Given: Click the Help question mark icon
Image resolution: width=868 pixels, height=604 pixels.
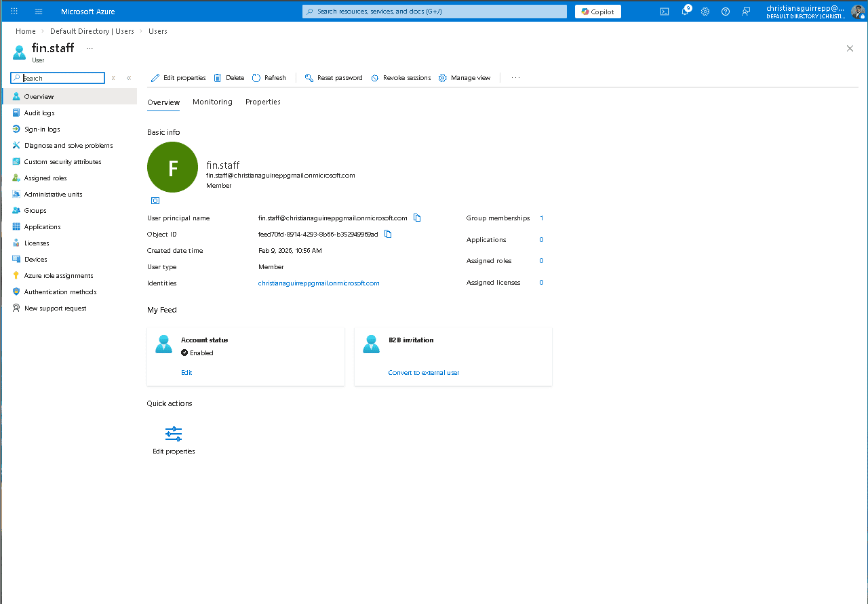Looking at the screenshot, I should [x=726, y=12].
